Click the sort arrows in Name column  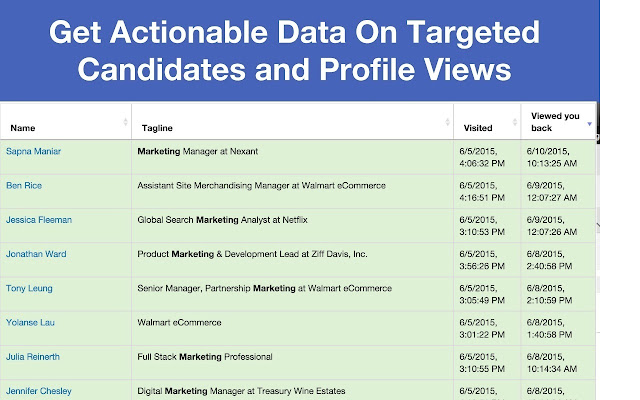click(x=126, y=122)
